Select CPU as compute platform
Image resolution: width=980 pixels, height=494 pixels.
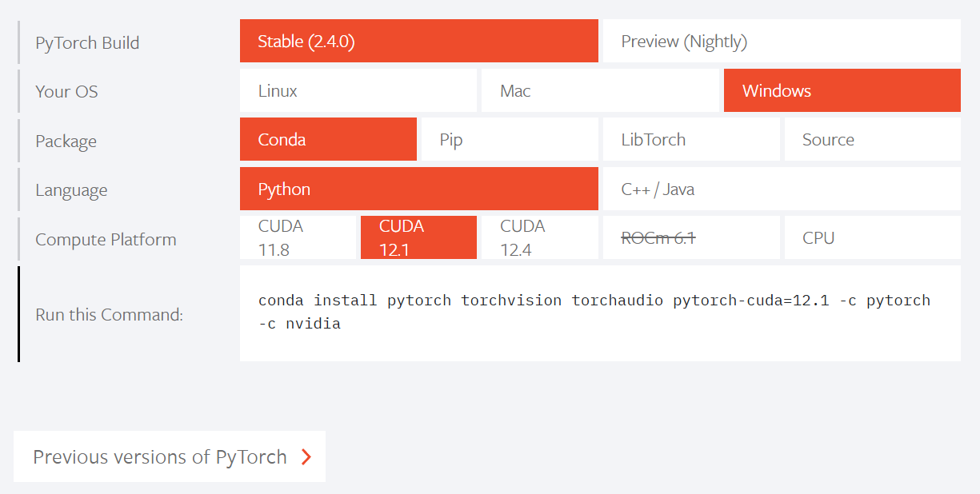(x=872, y=237)
